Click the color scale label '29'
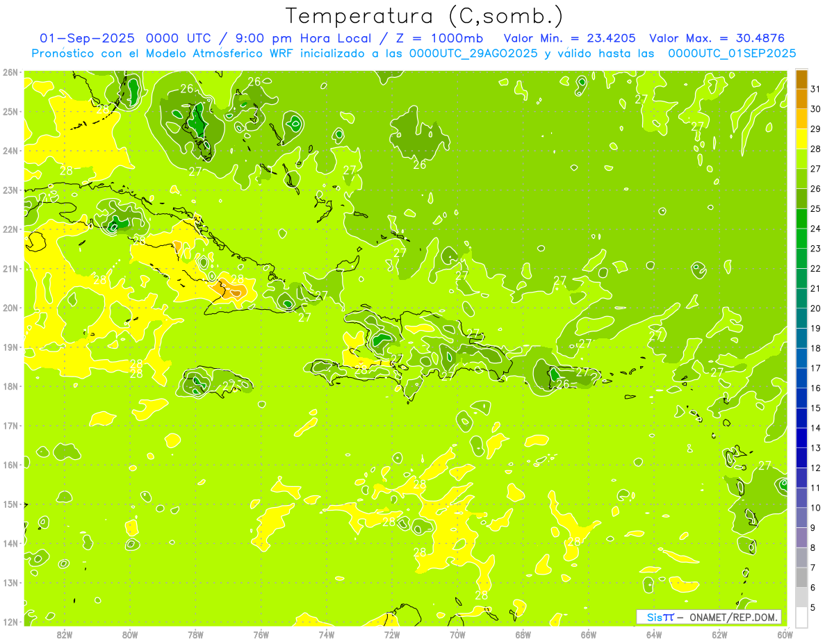 tap(815, 129)
